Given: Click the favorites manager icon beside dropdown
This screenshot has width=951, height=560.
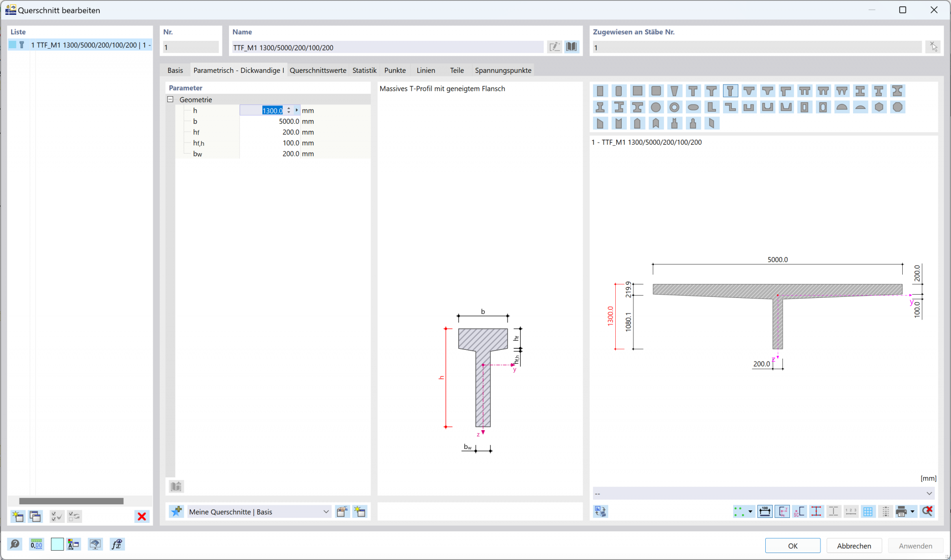Looking at the screenshot, I should [x=342, y=511].
